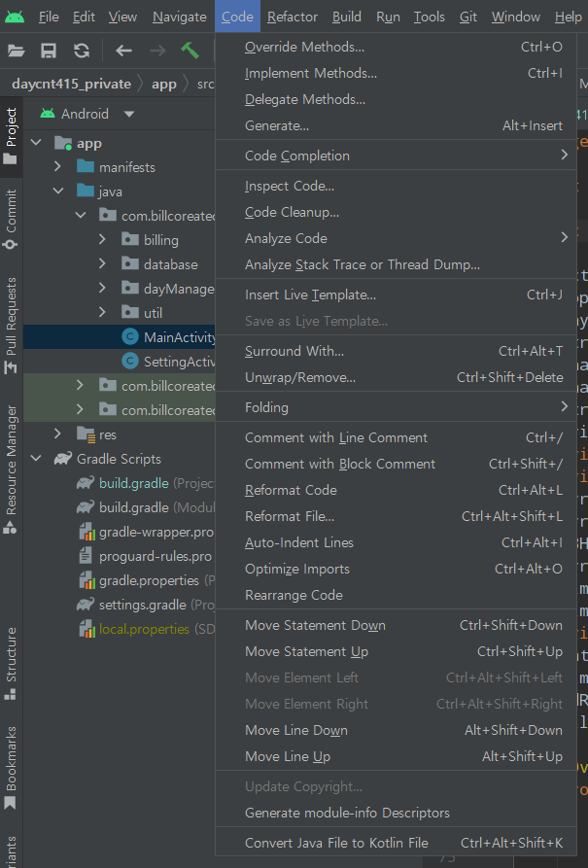Click the Sync/Reload toolbar icon
Screen dimensions: 588x868
pos(82,51)
